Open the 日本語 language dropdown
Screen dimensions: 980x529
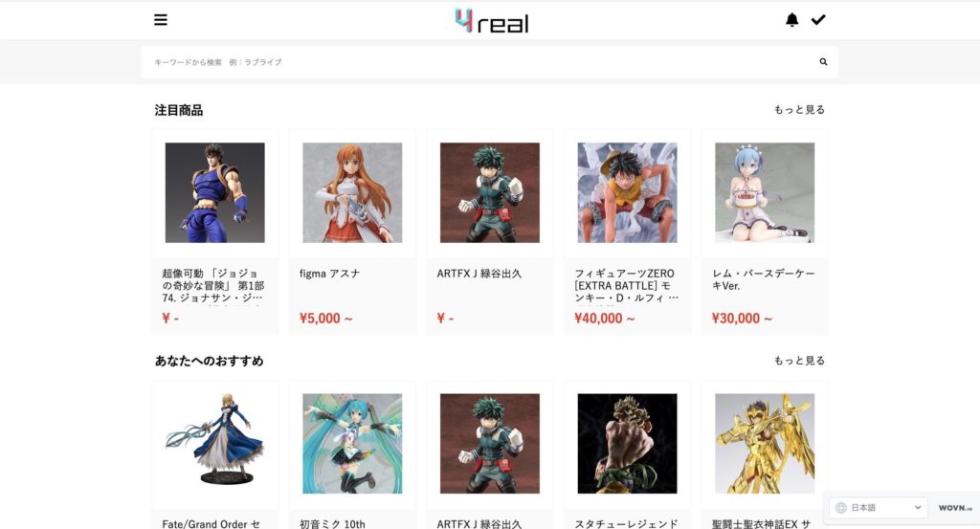[879, 508]
